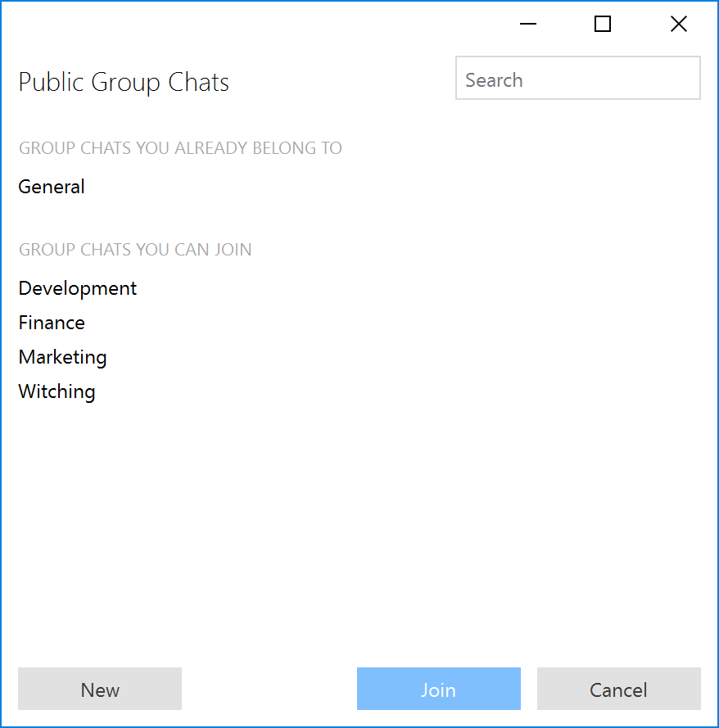The height and width of the screenshot is (728, 719).
Task: Click the blue Join button
Action: point(439,689)
